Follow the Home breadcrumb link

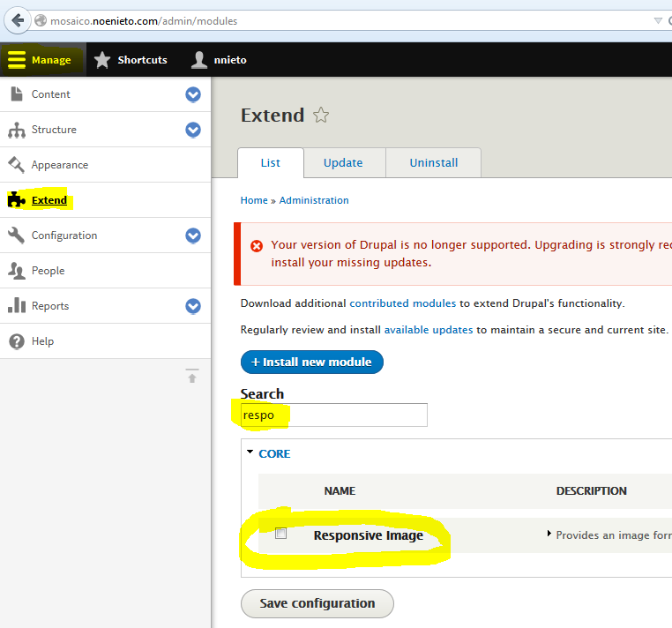tap(254, 200)
